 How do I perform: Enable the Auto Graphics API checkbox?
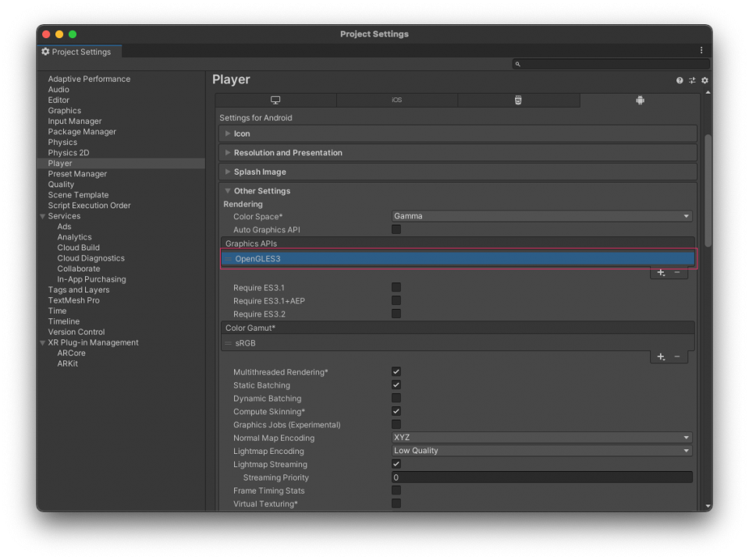(x=396, y=229)
